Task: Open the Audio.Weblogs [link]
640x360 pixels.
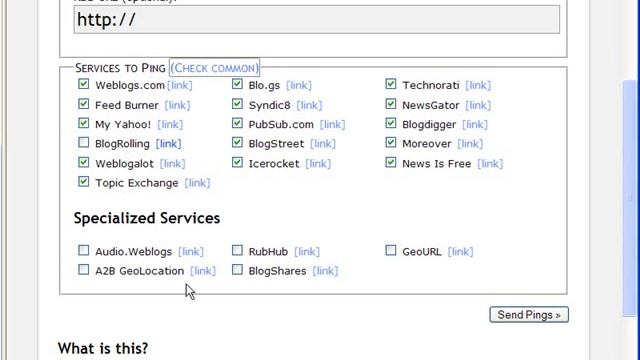Action: (x=191, y=251)
